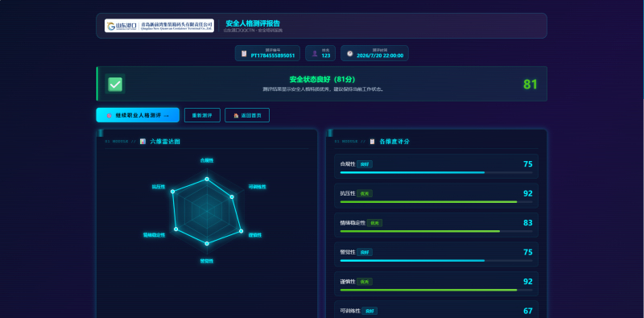This screenshot has height=318, width=644.
Task: Click the clipboard icon beside PT1784555895051
Action: point(244,53)
